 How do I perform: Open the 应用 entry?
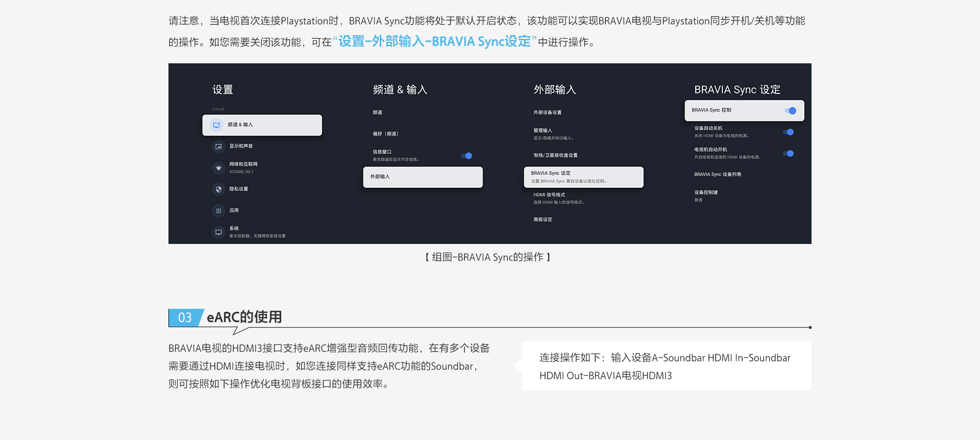[x=234, y=211]
